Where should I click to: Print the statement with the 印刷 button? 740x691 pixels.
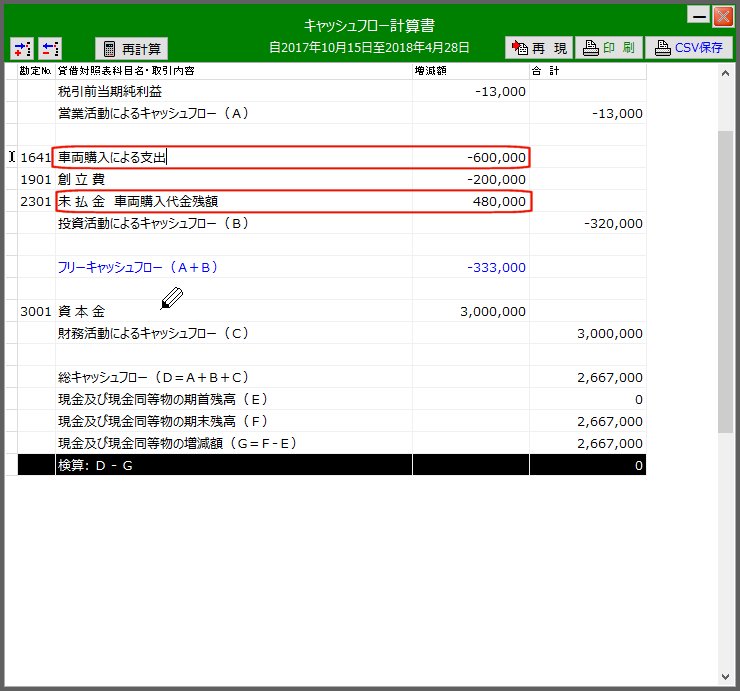pyautogui.click(x=608, y=48)
